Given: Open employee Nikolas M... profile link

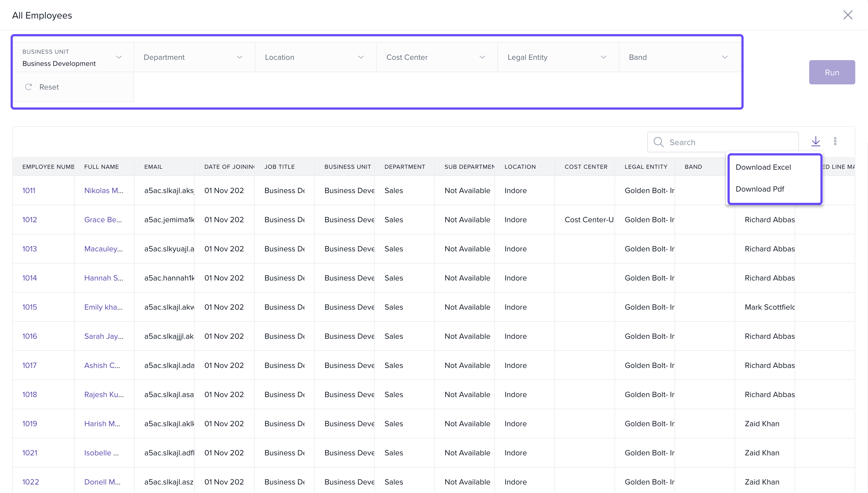Looking at the screenshot, I should click(103, 191).
